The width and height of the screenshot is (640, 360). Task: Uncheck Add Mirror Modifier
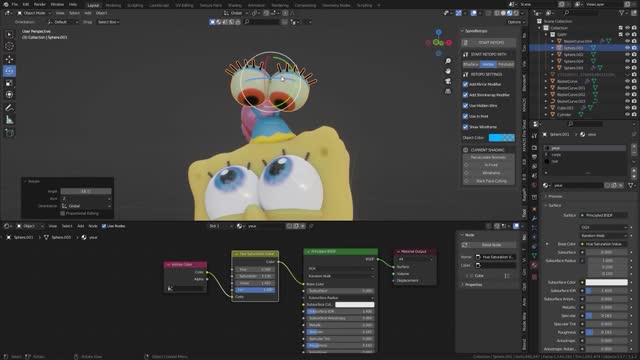coord(465,84)
